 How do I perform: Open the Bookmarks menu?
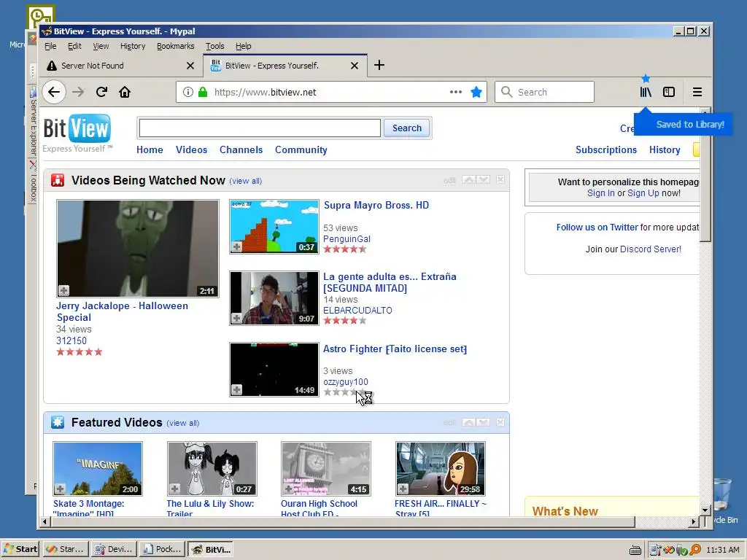(x=175, y=46)
